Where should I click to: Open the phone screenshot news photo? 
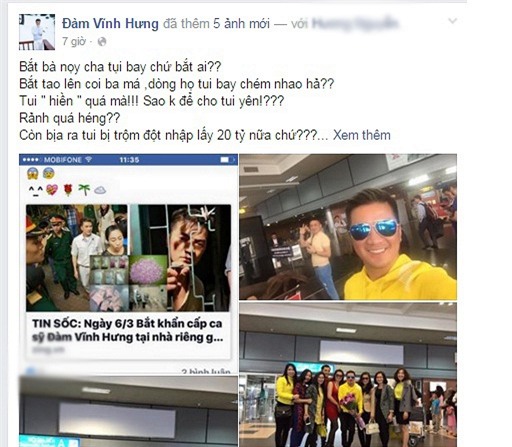tap(128, 264)
